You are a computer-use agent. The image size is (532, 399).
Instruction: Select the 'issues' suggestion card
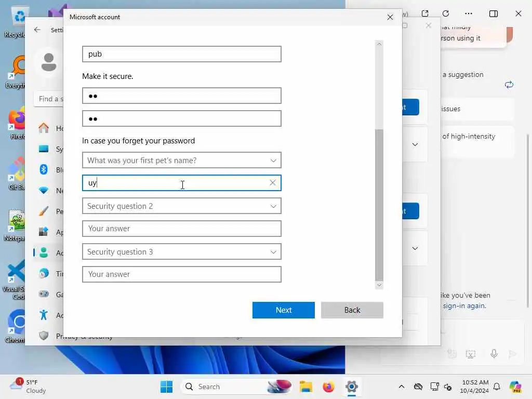[478, 109]
